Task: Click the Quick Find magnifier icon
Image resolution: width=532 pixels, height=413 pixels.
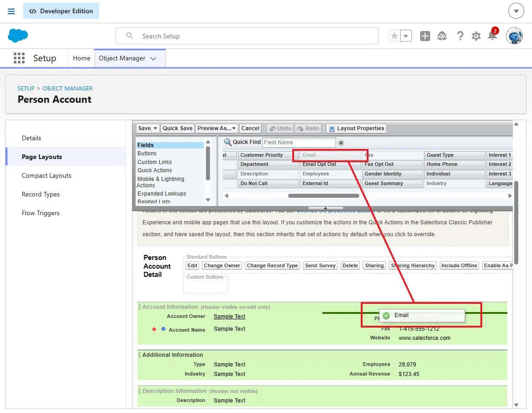Action: point(228,142)
